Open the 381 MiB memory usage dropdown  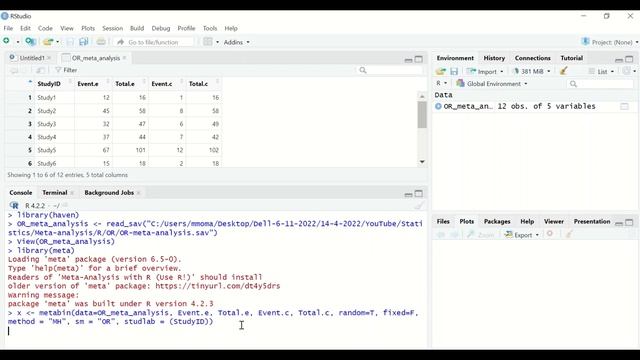point(531,71)
